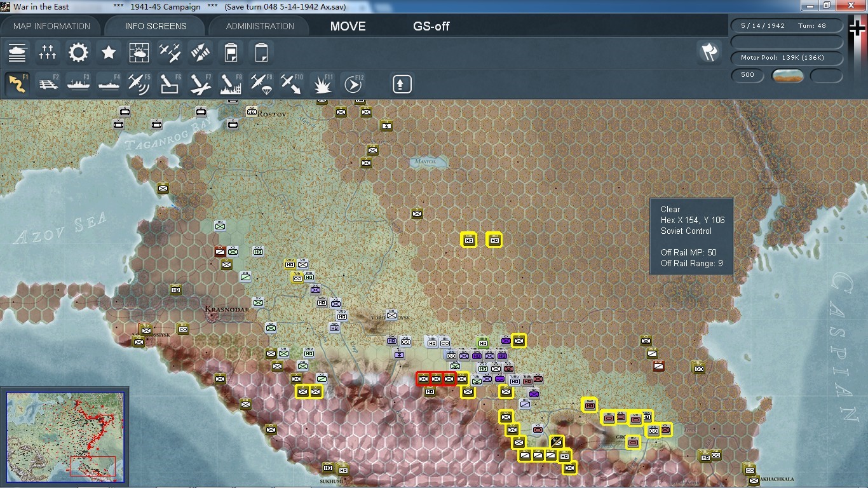Click the 5/14/1942 Turn 48 date bar
The height and width of the screenshot is (488, 868).
click(787, 26)
